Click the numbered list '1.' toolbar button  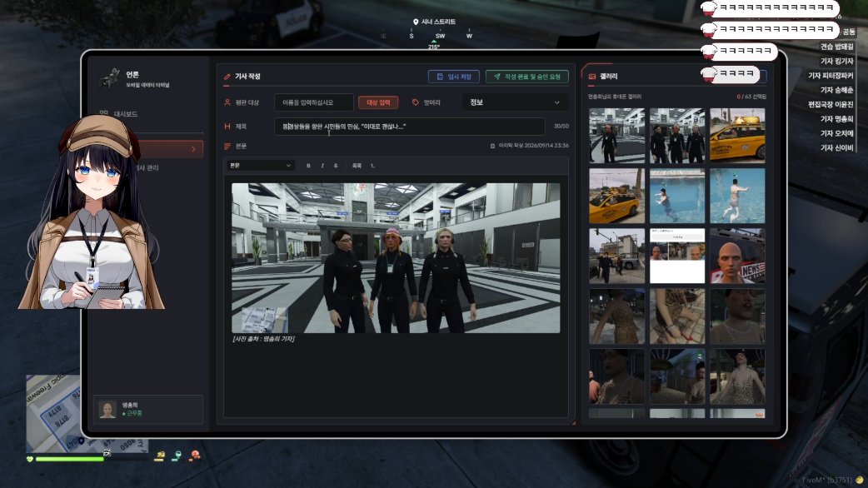click(x=372, y=166)
